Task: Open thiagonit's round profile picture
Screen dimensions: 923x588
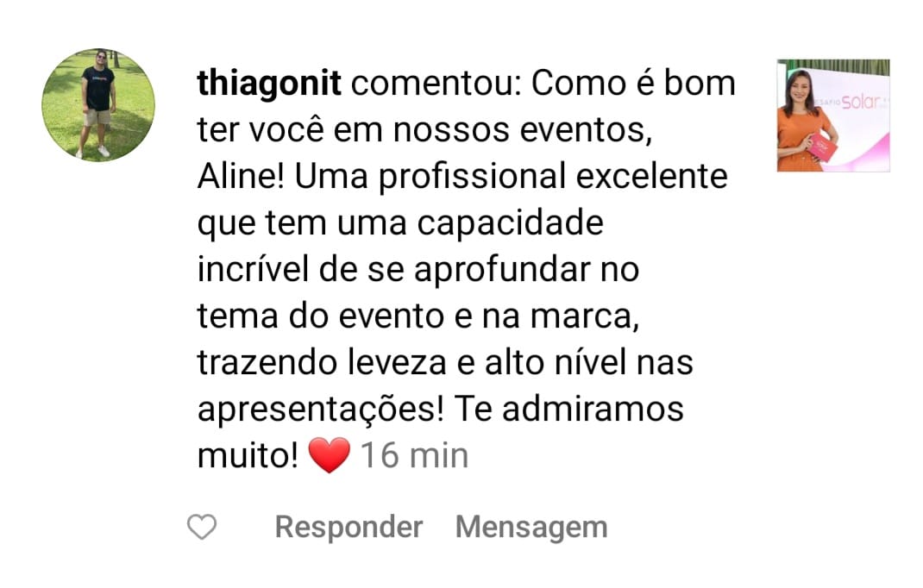Action: point(98,105)
